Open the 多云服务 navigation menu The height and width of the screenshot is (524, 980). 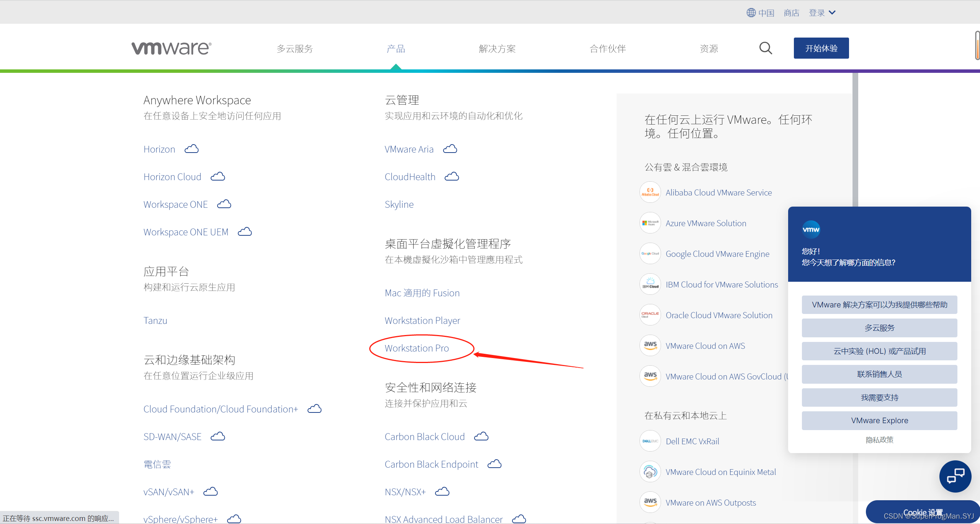295,49
